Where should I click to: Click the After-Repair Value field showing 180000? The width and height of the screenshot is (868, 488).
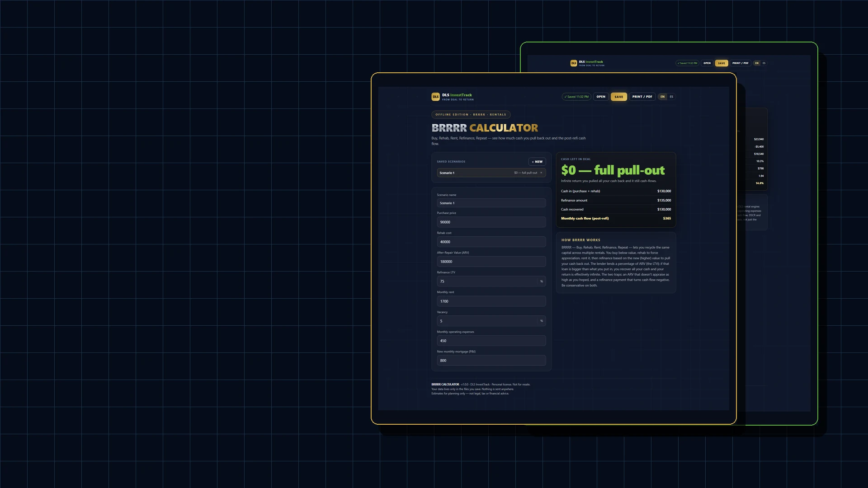tap(491, 262)
